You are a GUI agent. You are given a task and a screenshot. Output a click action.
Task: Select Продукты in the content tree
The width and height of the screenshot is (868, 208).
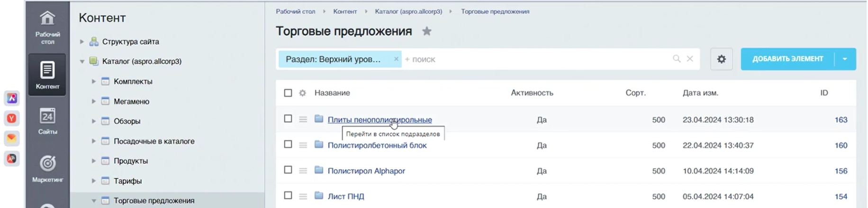[131, 161]
